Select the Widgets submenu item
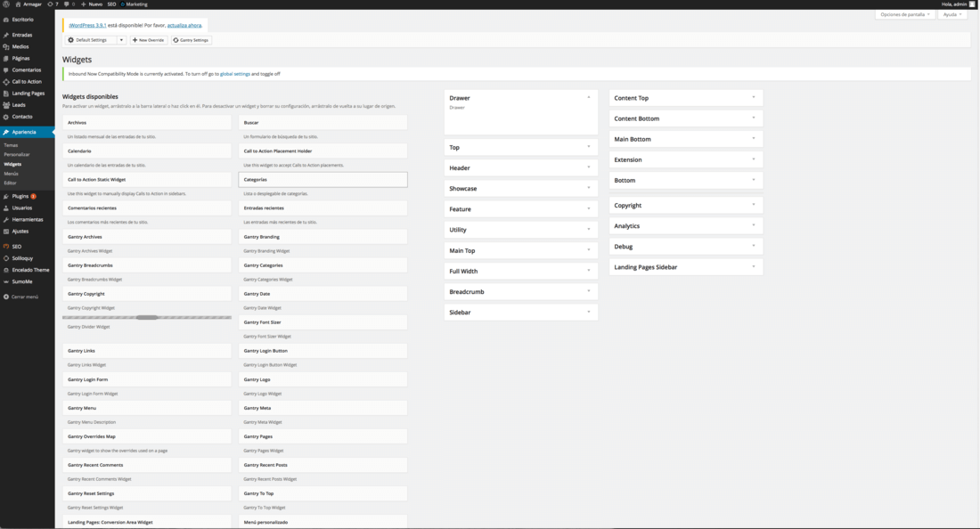The width and height of the screenshot is (980, 529). (x=12, y=164)
